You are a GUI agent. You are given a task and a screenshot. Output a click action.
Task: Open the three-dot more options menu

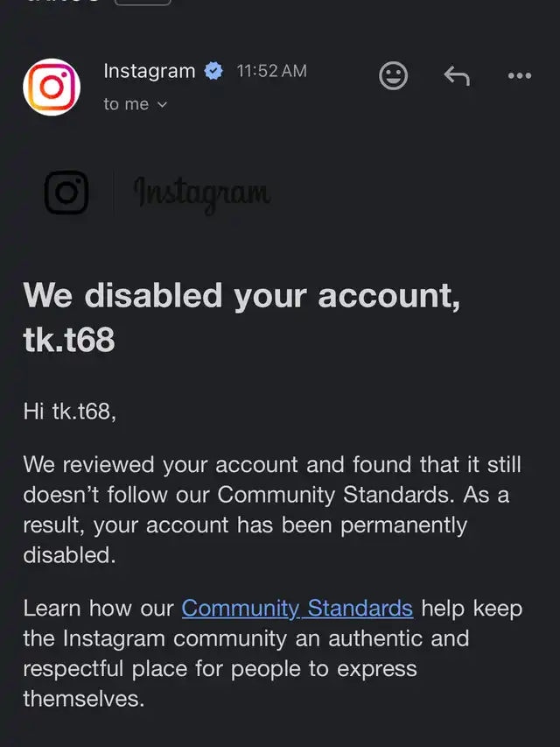click(x=520, y=76)
